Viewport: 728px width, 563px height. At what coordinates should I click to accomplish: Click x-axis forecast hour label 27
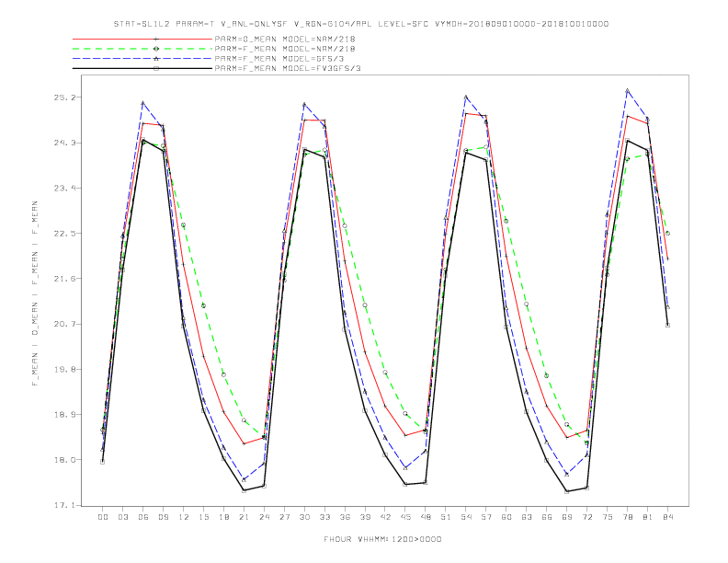[284, 517]
